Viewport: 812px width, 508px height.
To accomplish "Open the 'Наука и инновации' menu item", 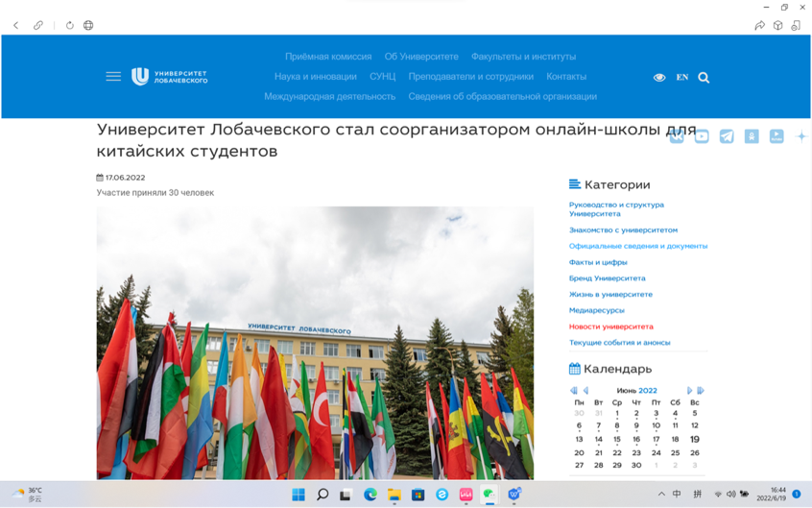I will [x=315, y=77].
